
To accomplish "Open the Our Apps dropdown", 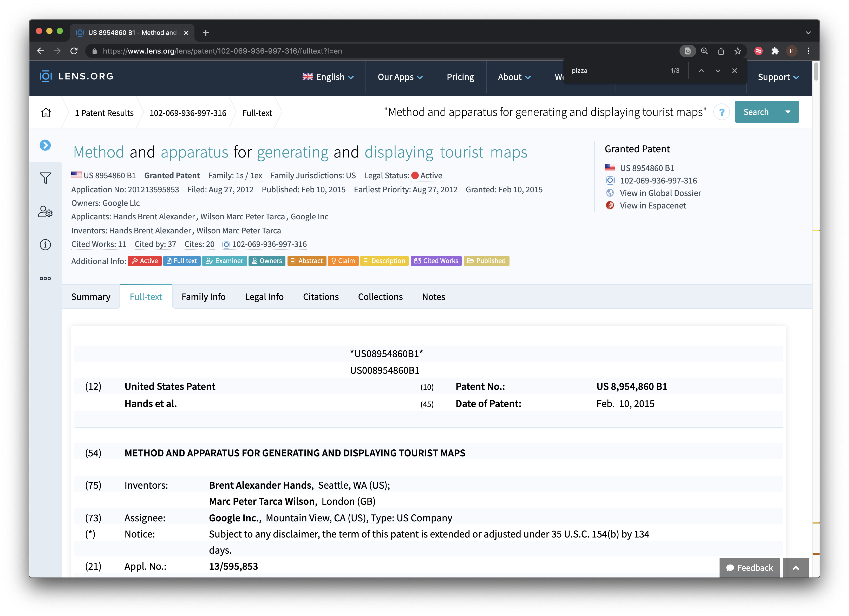I will pos(400,77).
